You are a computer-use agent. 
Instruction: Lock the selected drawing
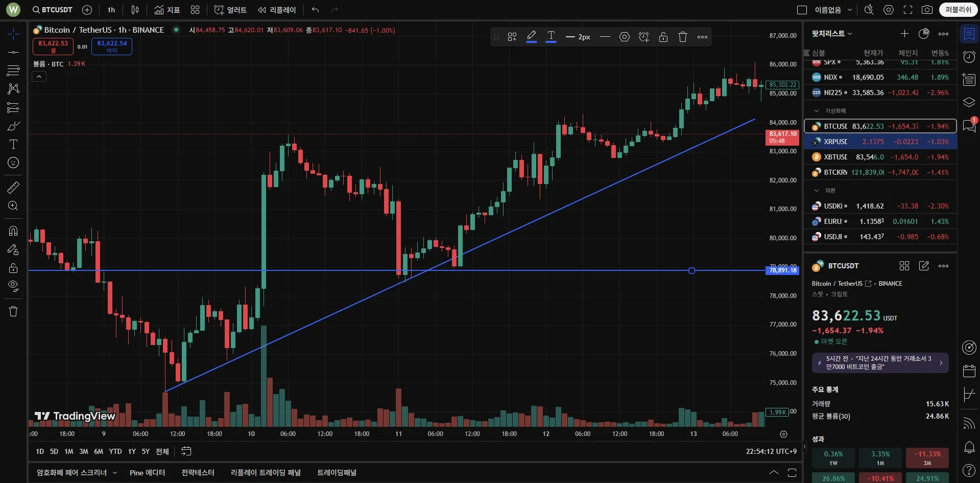coord(663,37)
